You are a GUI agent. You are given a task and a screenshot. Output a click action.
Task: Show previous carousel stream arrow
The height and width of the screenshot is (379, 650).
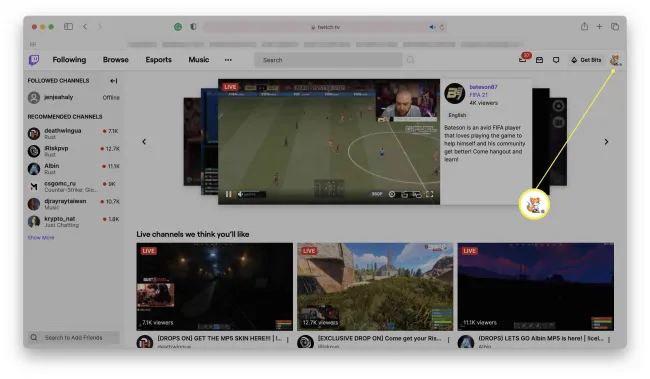pos(144,142)
